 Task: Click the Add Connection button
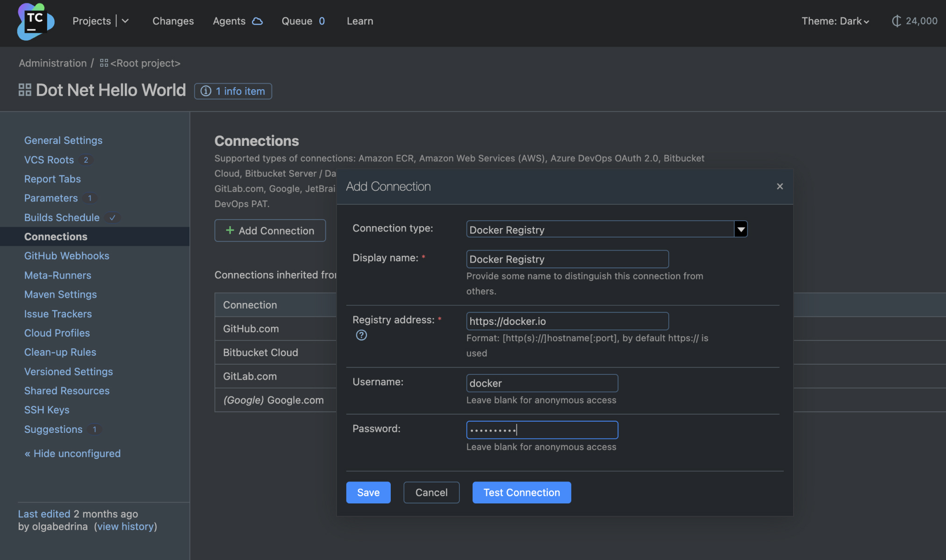[x=270, y=230]
